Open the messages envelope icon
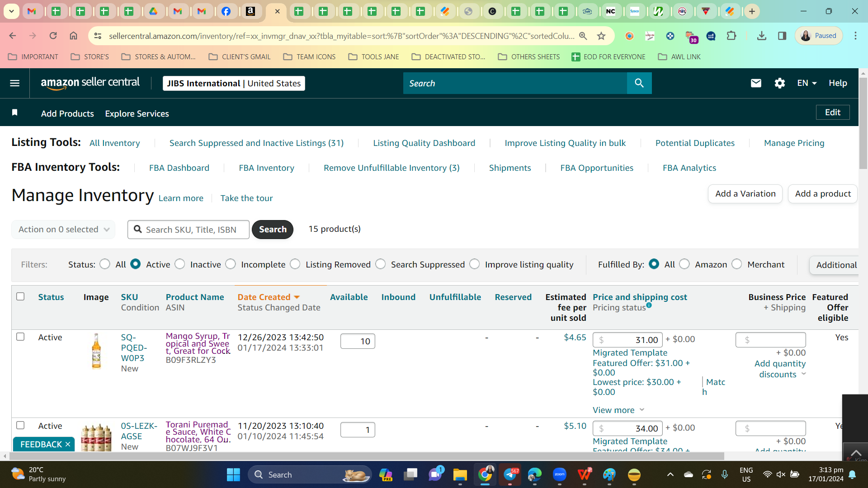Screen dimensions: 868x488 tap(756, 83)
